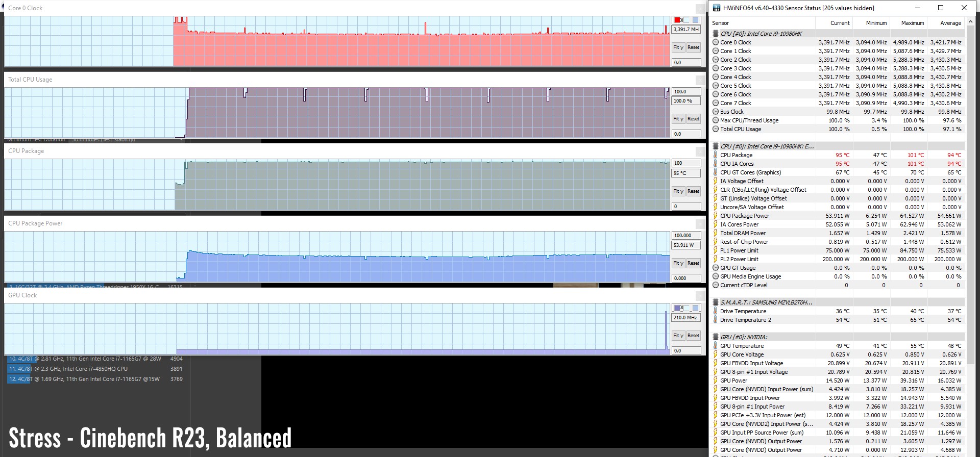Click the purple color swatch in GPU Clock graph
Image resolution: width=980 pixels, height=457 pixels.
coord(677,308)
